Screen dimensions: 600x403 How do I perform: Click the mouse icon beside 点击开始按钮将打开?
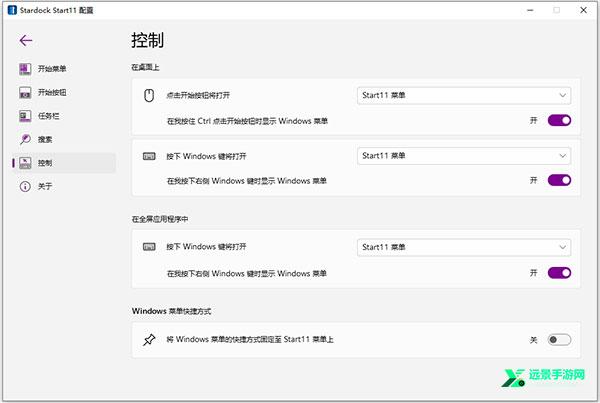coord(149,95)
